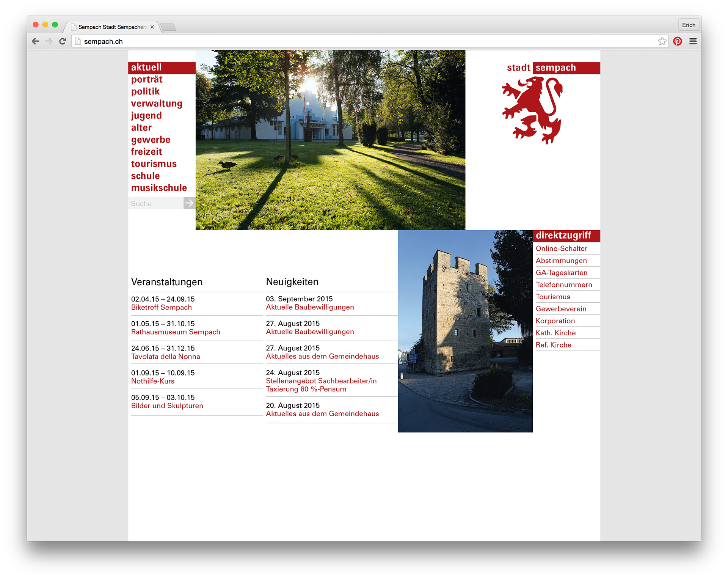Click the stone tower photo

(x=465, y=331)
